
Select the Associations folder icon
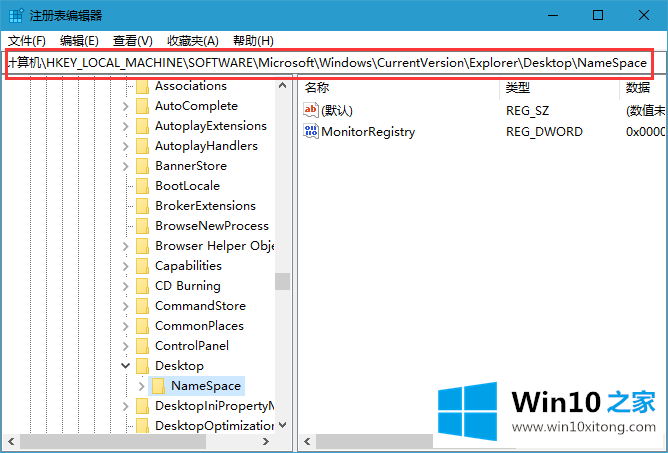click(142, 86)
